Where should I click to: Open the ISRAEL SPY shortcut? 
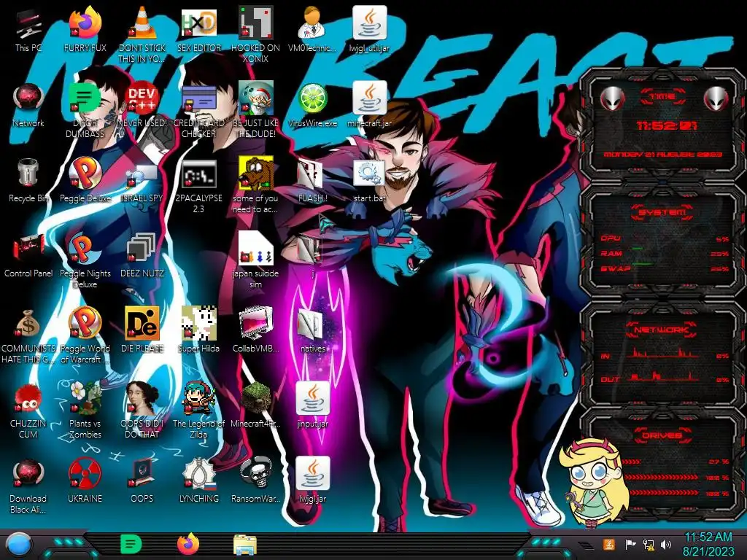pyautogui.click(x=142, y=176)
